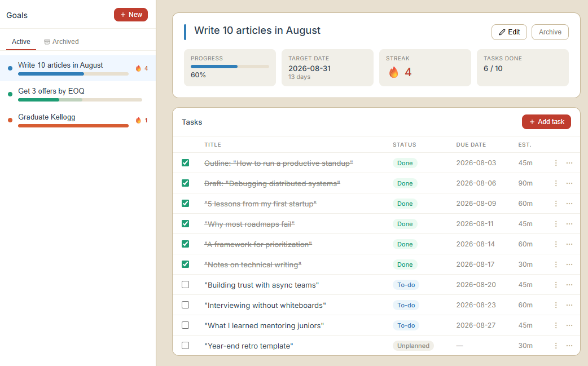Open ellipsis menu for Year-end retro template
Viewport: 588px width, 366px height.
click(569, 345)
